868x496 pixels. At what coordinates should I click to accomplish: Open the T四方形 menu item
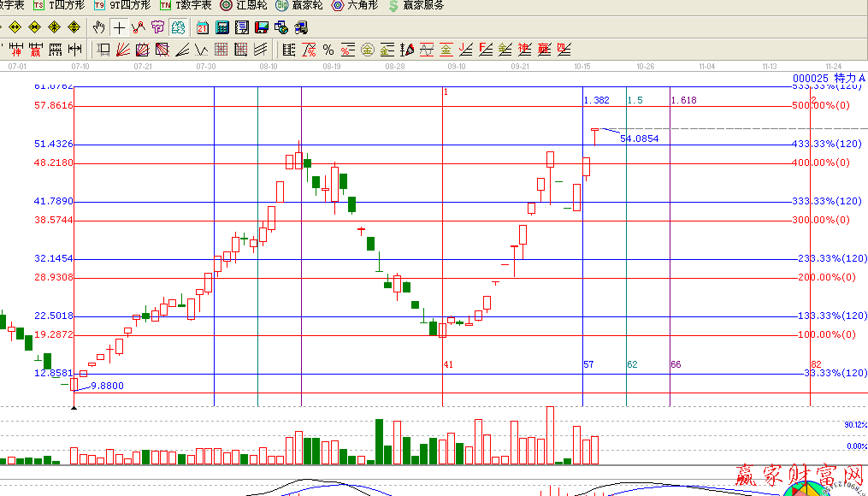pos(59,5)
